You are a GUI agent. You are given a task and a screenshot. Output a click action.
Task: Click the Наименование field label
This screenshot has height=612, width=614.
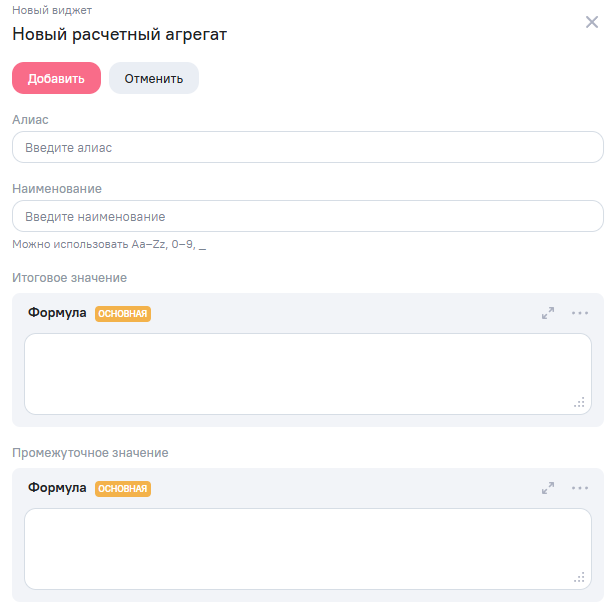[x=57, y=188]
